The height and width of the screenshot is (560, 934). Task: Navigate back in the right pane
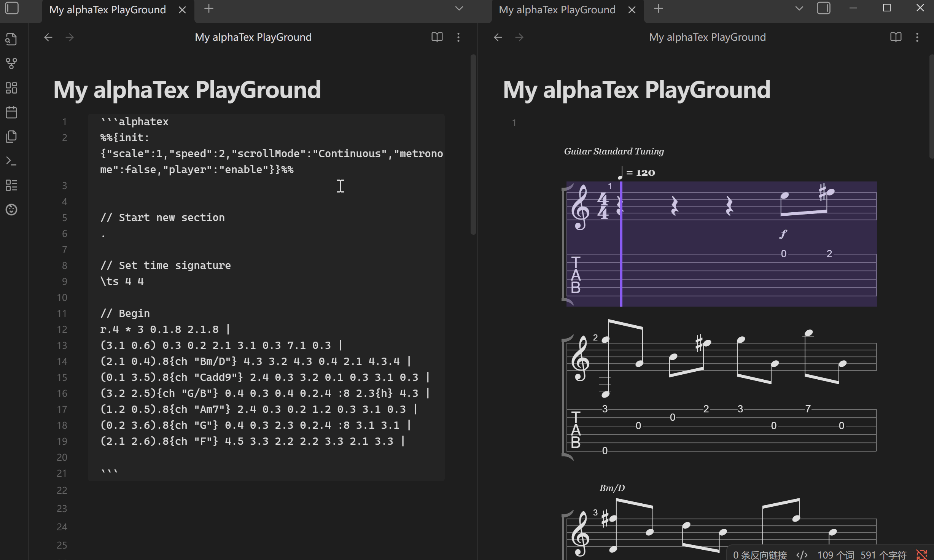498,37
